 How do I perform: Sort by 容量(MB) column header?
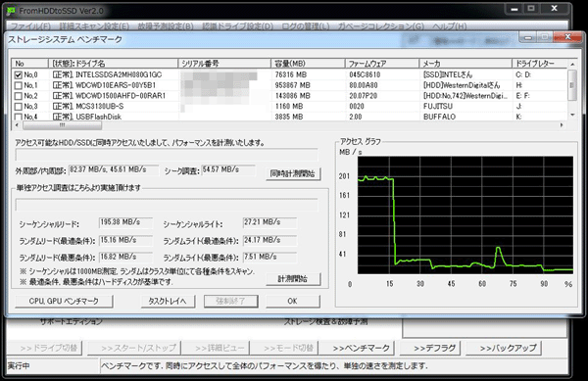308,64
